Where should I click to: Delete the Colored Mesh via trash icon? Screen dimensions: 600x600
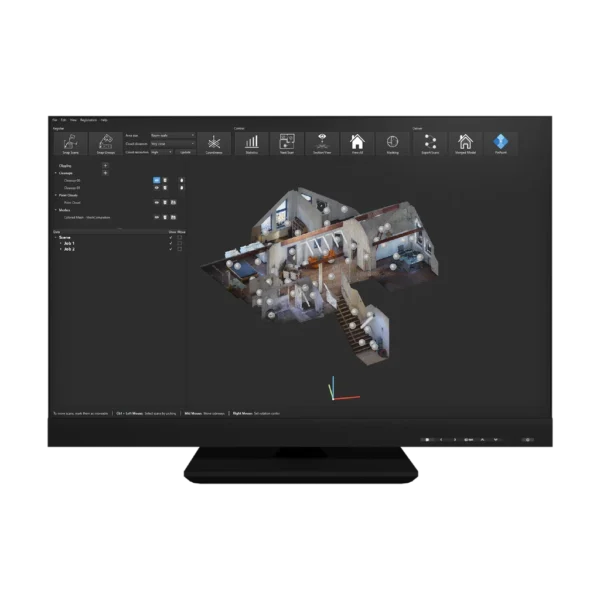point(165,217)
